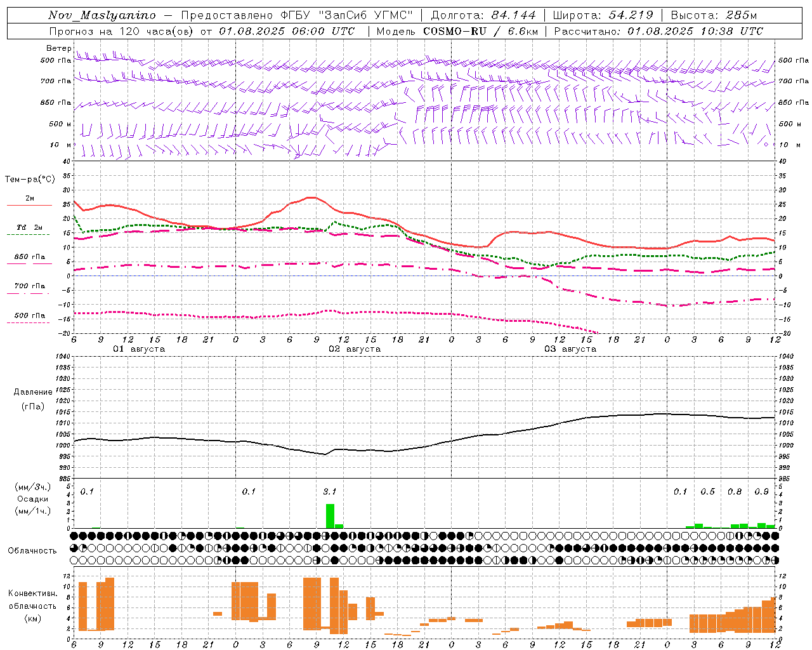Click the Тем-ра(°C) axis title
The image size is (812, 650).
coord(30,180)
